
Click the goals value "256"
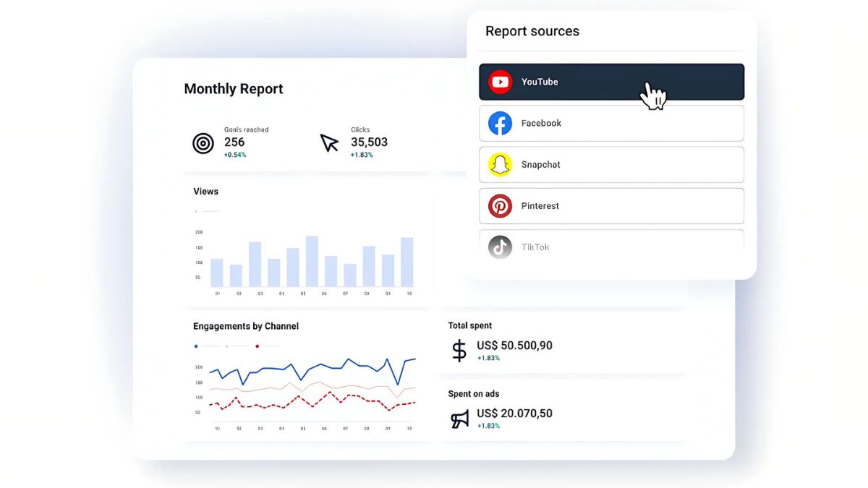[x=234, y=142]
